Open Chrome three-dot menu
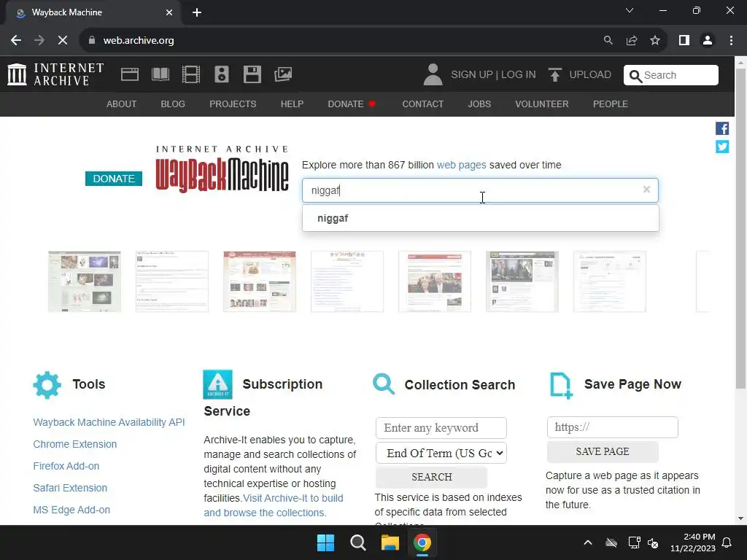Screen dimensions: 747x560 (x=731, y=41)
